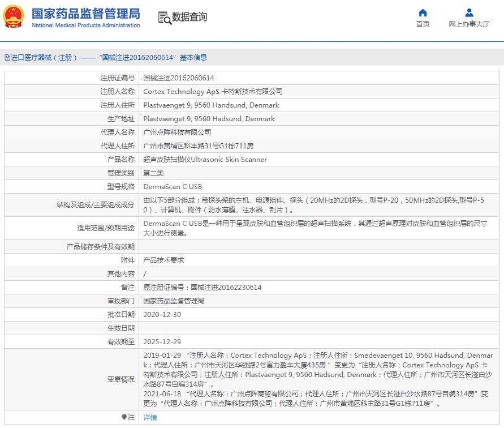Click the 注册证编号 row label
The image size is (504, 428).
117,78
